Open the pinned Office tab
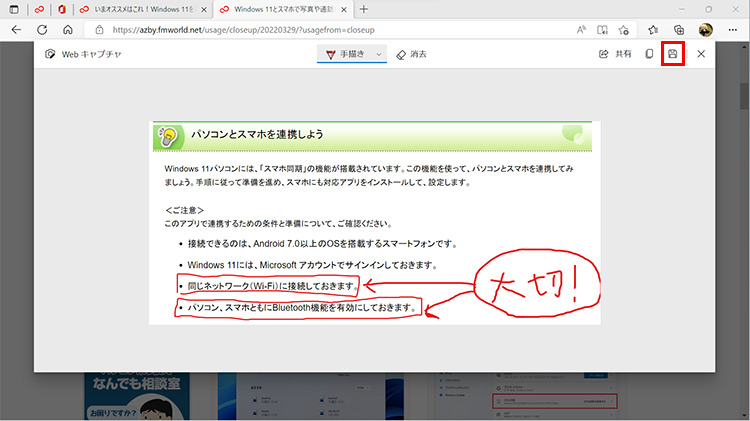 (x=63, y=9)
